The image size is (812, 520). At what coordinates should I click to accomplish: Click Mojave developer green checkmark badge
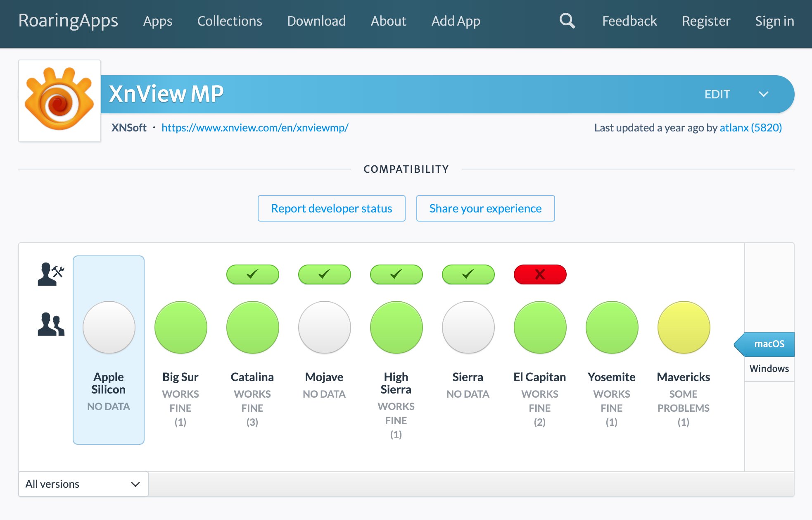[x=324, y=274]
